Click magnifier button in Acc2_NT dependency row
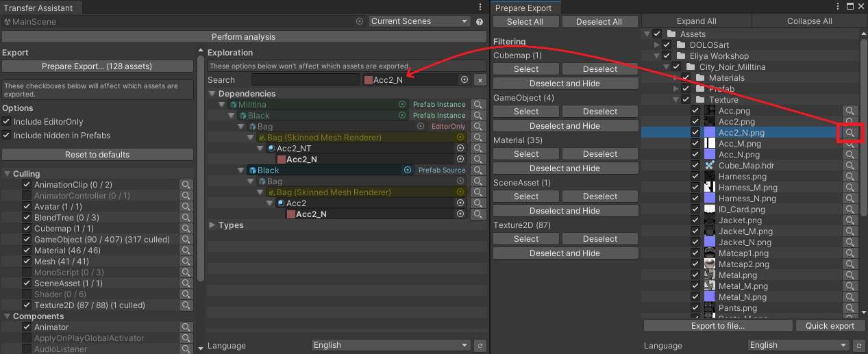 pos(479,148)
